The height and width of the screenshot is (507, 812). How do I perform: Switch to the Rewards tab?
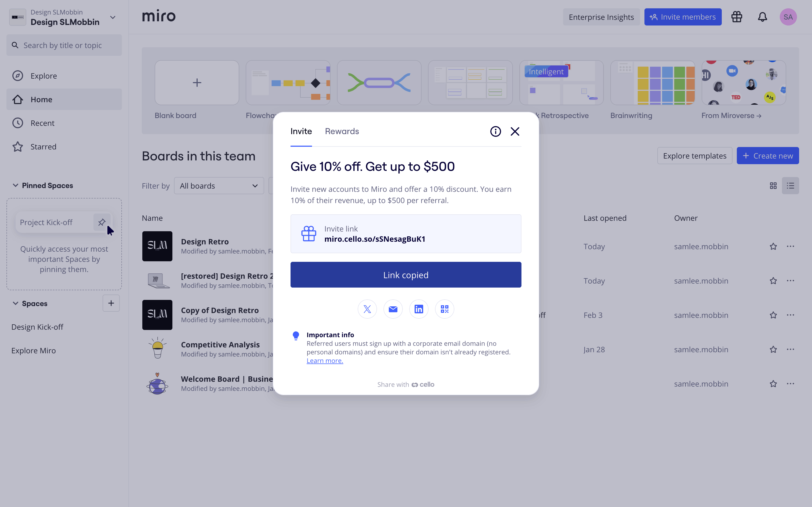tap(342, 131)
